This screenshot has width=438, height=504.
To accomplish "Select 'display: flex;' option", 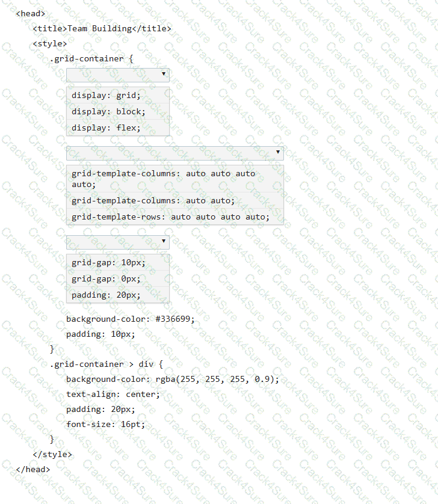I will [118, 128].
